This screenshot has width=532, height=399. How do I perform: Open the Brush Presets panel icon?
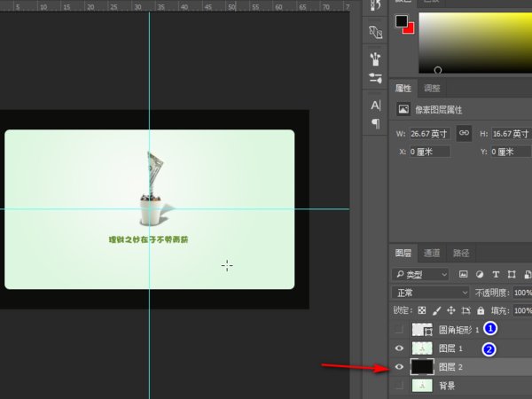(x=375, y=61)
